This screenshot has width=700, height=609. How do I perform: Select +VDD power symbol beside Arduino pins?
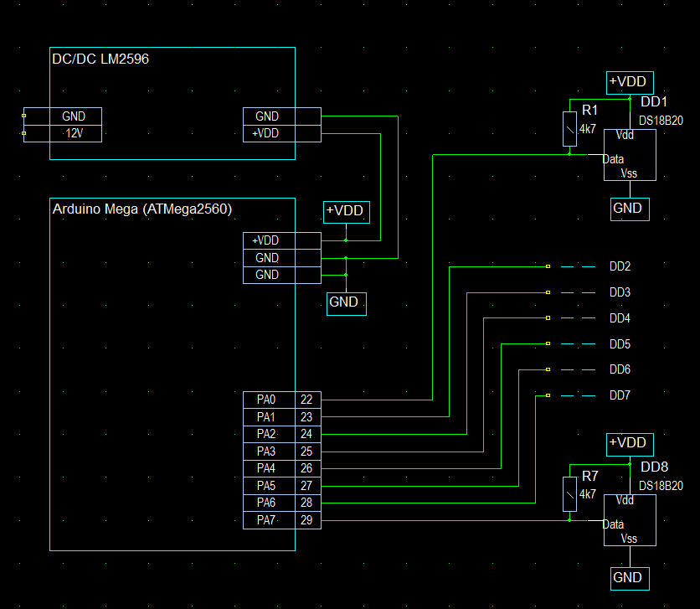(x=345, y=211)
